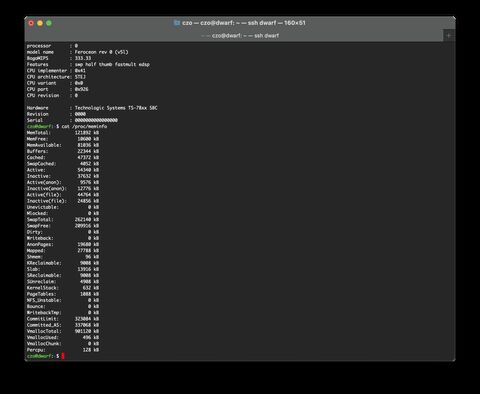Click the MemAvailable line
This screenshot has width=480, height=394.
tap(63, 145)
